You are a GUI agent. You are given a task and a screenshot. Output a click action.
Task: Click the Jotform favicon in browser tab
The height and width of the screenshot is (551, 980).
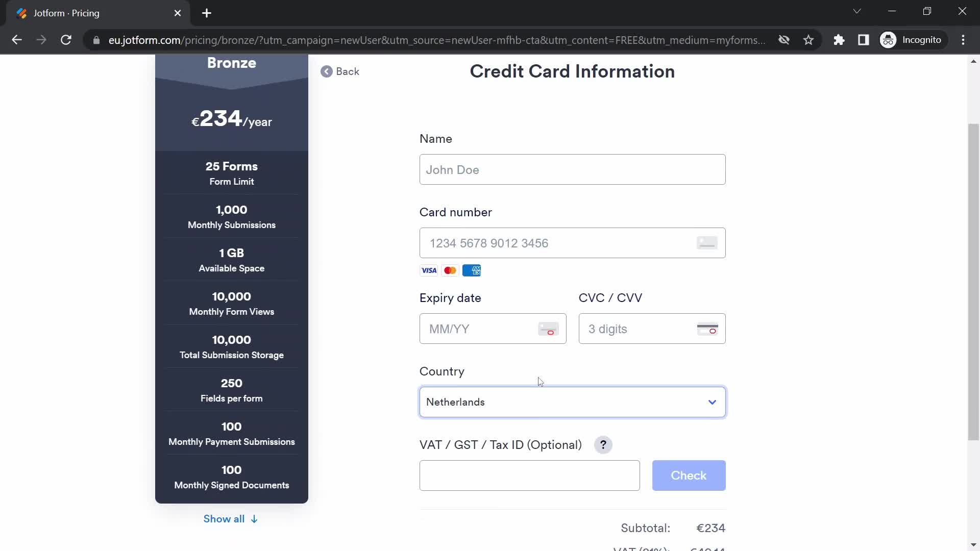point(21,13)
